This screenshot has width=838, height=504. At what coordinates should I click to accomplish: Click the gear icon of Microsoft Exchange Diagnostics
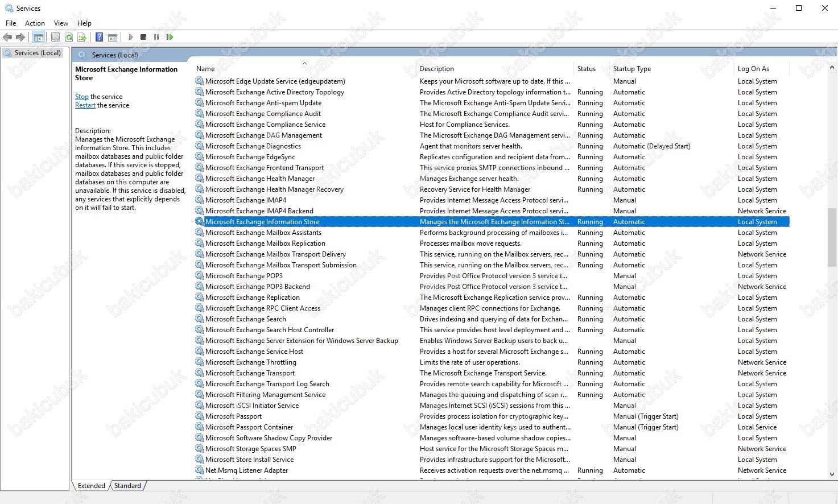click(x=200, y=146)
